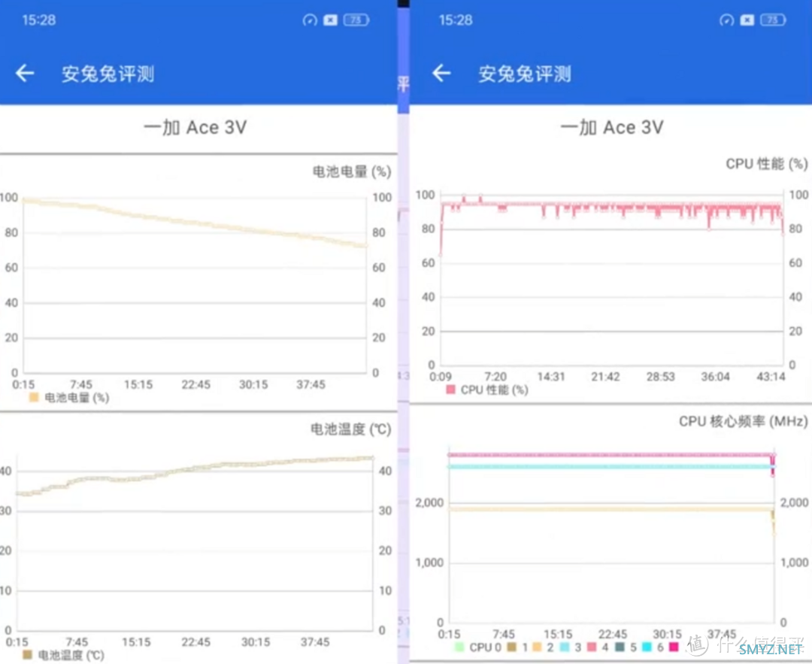This screenshot has height=664, width=812.
Task: Tap the speedometer icon in the left status bar
Action: click(x=310, y=20)
